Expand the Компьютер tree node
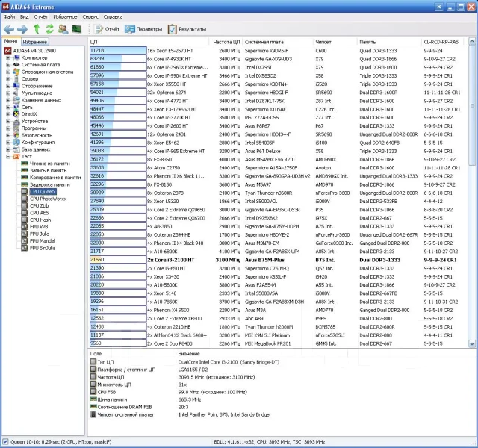478x448 pixels. click(x=8, y=57)
